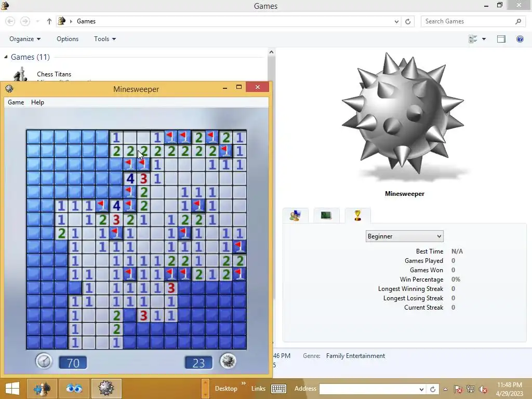Toggle the preview pane icon
The height and width of the screenshot is (399, 532).
(501, 39)
